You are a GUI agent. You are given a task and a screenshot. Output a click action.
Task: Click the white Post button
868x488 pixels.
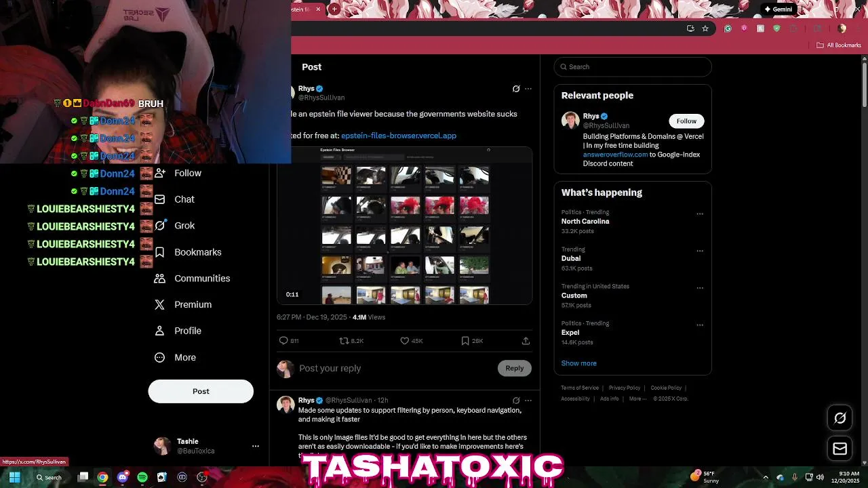pos(201,391)
